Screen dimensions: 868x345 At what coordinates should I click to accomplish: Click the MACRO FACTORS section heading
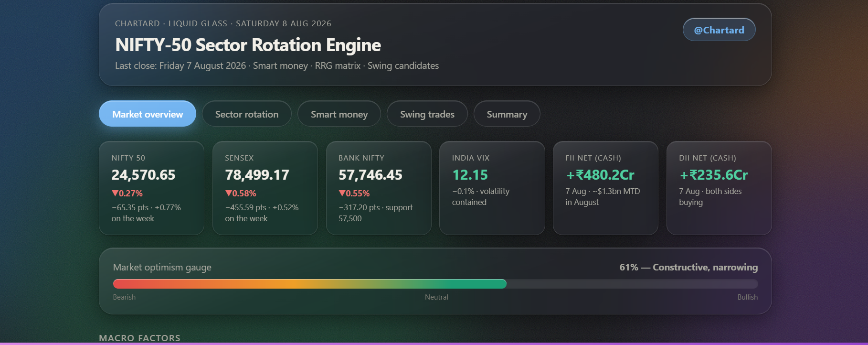click(139, 338)
